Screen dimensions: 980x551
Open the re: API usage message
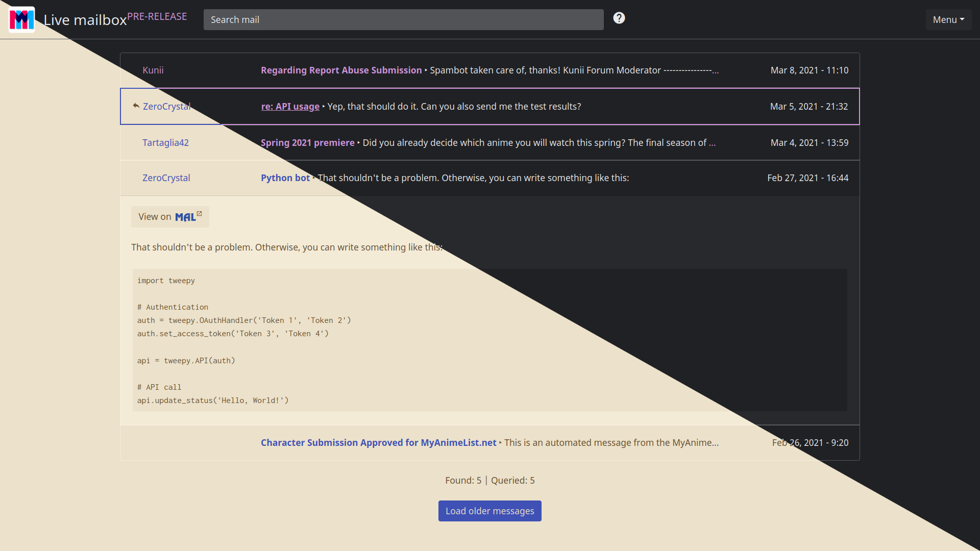point(290,107)
